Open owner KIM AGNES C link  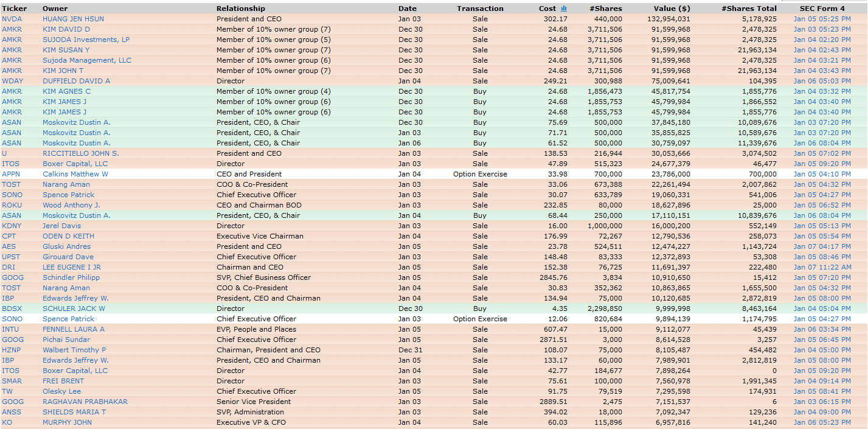(x=67, y=91)
